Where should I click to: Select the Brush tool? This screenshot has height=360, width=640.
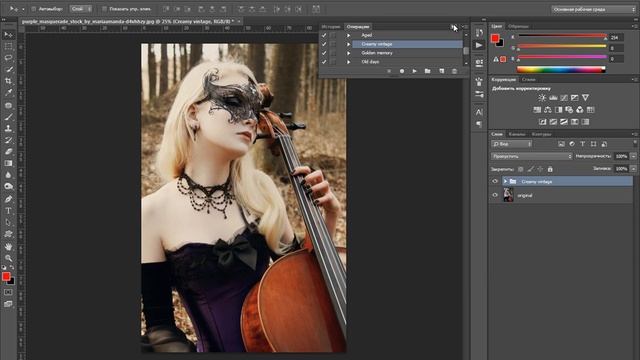tap(8, 117)
